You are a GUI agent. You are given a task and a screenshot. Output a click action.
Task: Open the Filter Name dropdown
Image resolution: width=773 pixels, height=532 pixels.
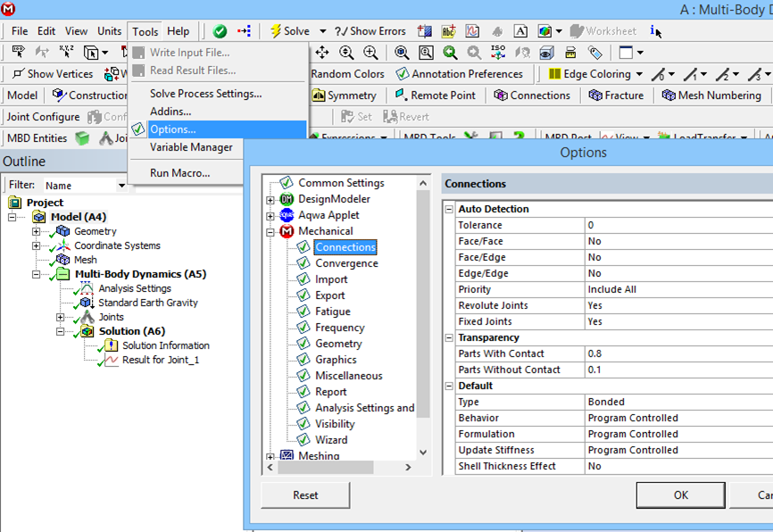point(121,186)
